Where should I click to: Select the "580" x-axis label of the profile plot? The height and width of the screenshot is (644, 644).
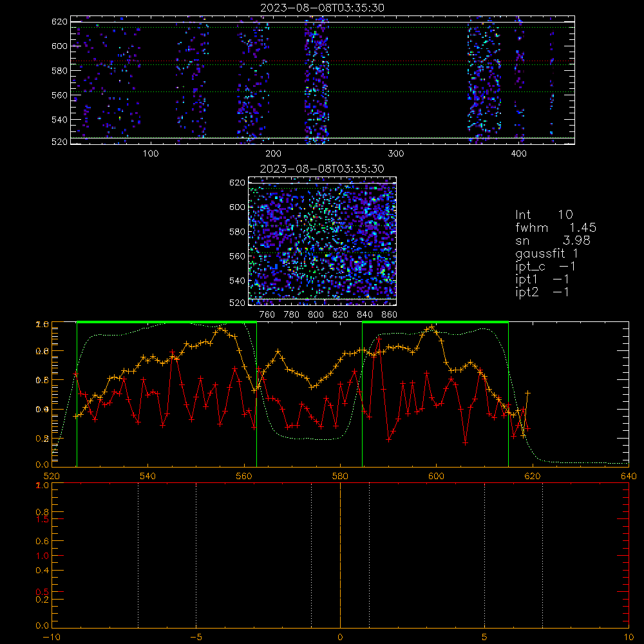[x=341, y=476]
